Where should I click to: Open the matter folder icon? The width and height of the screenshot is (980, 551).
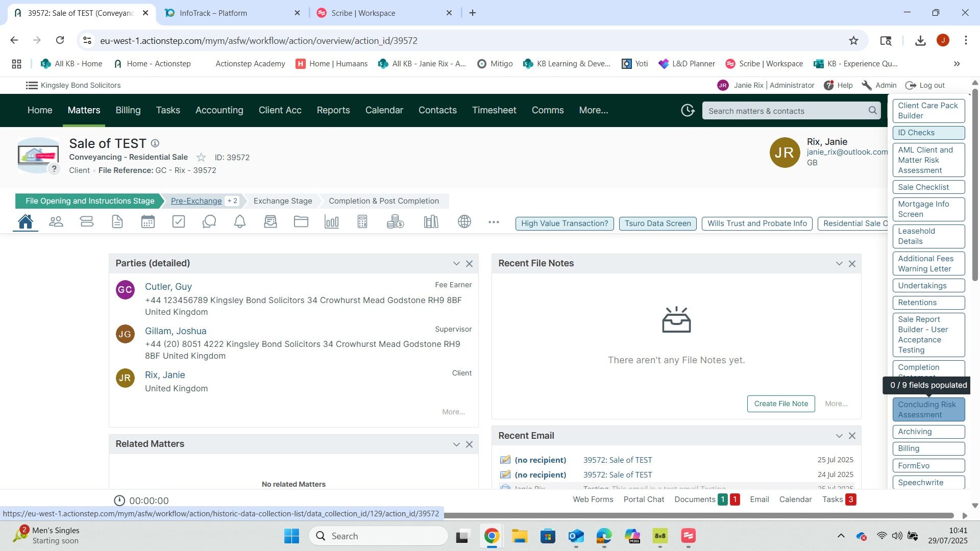point(301,222)
